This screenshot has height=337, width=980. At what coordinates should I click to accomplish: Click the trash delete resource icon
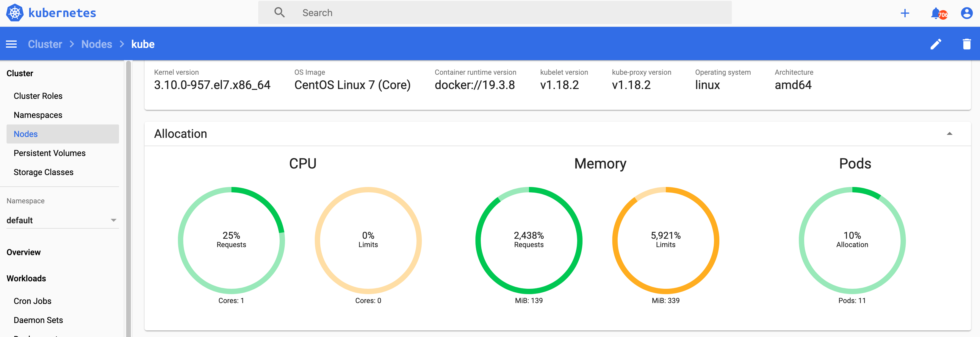pyautogui.click(x=966, y=44)
